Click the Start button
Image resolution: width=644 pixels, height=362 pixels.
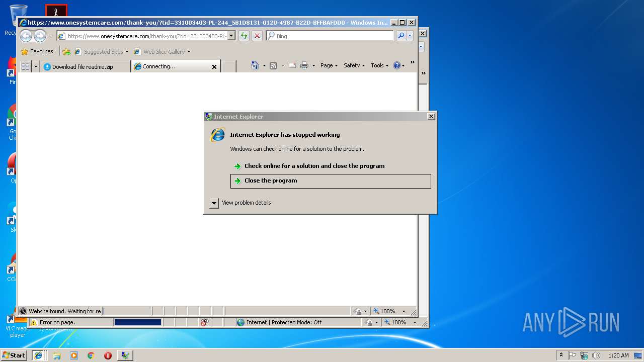tap(14, 355)
